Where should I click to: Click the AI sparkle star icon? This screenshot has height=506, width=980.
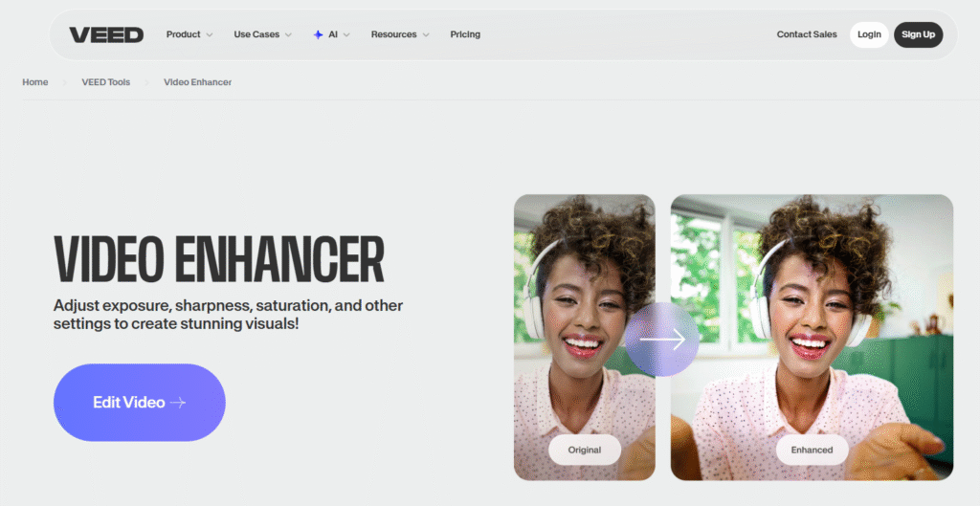(318, 35)
